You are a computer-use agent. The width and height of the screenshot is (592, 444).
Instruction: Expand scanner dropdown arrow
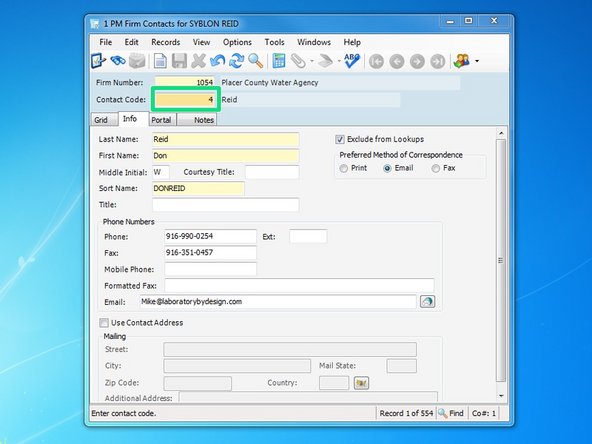tap(339, 61)
